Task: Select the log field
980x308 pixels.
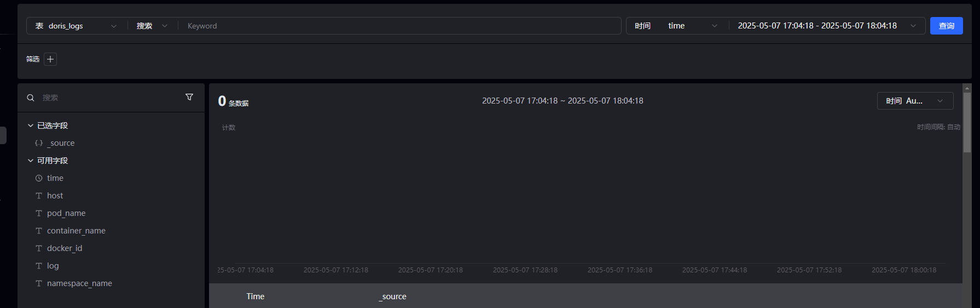Action: (x=53, y=266)
